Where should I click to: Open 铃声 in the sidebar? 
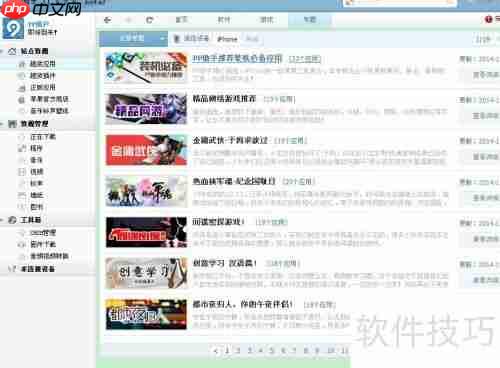point(37,184)
